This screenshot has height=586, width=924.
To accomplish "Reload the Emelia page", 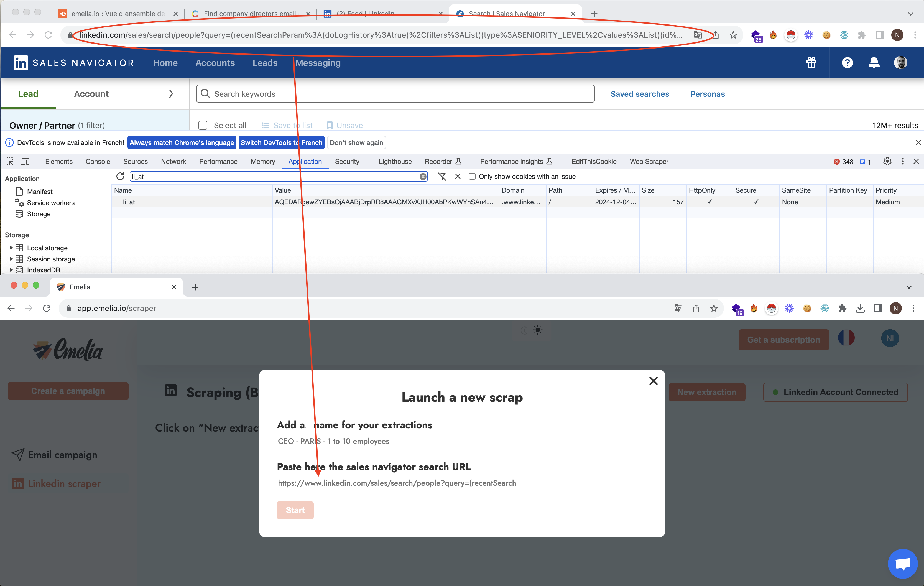I will pos(47,308).
